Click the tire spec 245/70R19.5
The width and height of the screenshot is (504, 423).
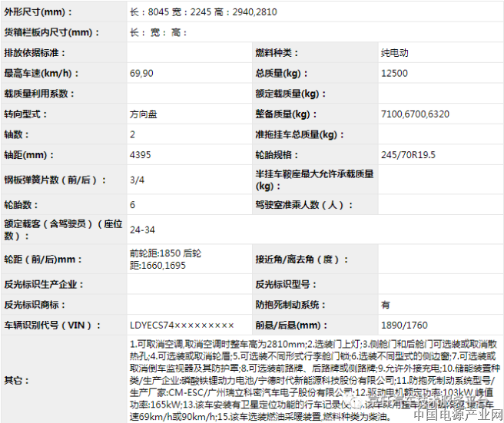click(x=408, y=155)
